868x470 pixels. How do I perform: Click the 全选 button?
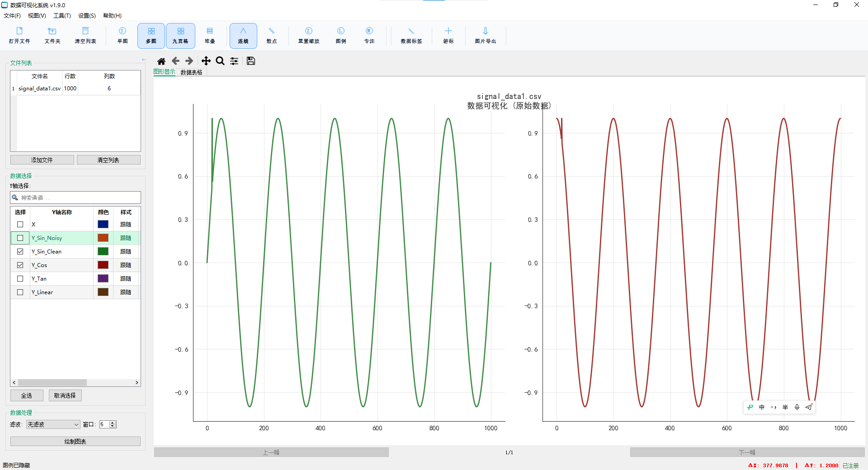tap(27, 395)
